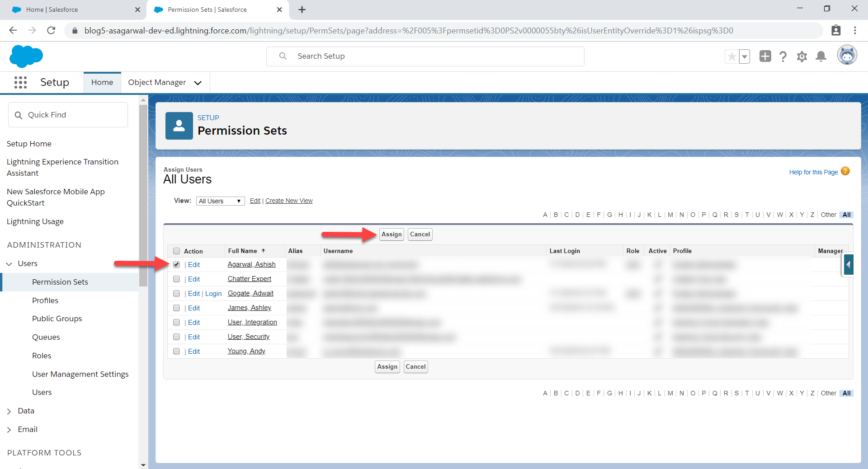This screenshot has height=469, width=868.
Task: Focus the Search Setup field
Action: pos(425,56)
